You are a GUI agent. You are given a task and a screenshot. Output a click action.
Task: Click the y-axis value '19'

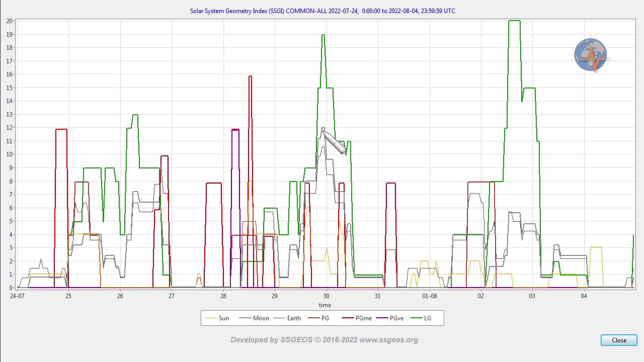(x=9, y=34)
